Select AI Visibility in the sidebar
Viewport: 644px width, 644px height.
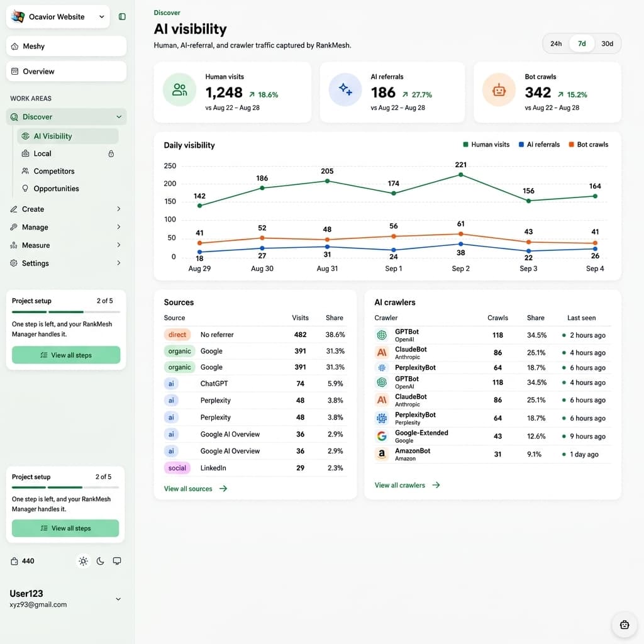[x=68, y=136]
